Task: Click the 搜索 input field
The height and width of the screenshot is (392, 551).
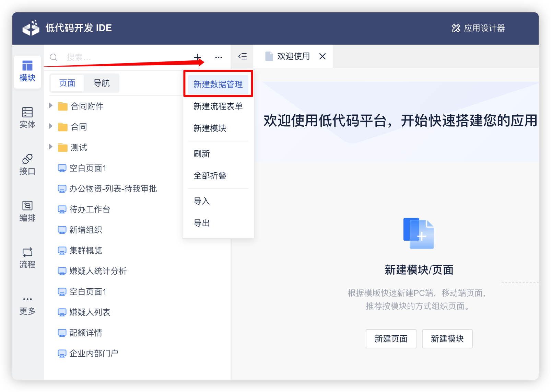Action: point(103,57)
